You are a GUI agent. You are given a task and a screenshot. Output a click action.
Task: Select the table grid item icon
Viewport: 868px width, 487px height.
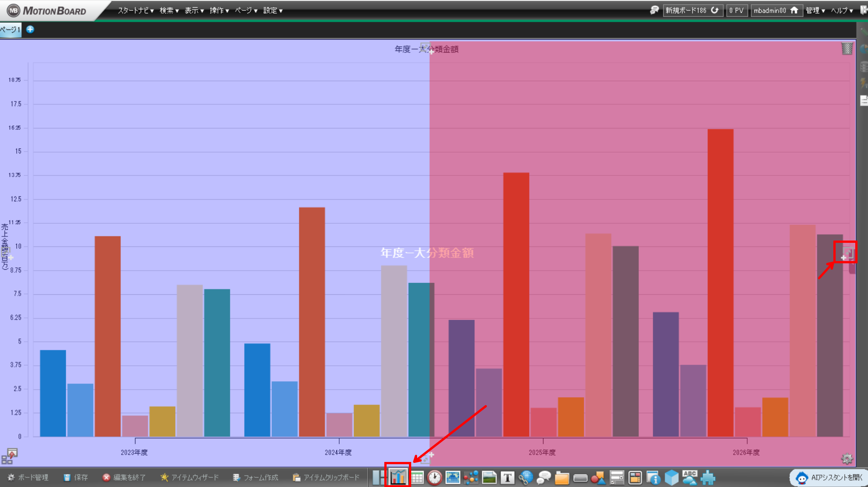(417, 477)
